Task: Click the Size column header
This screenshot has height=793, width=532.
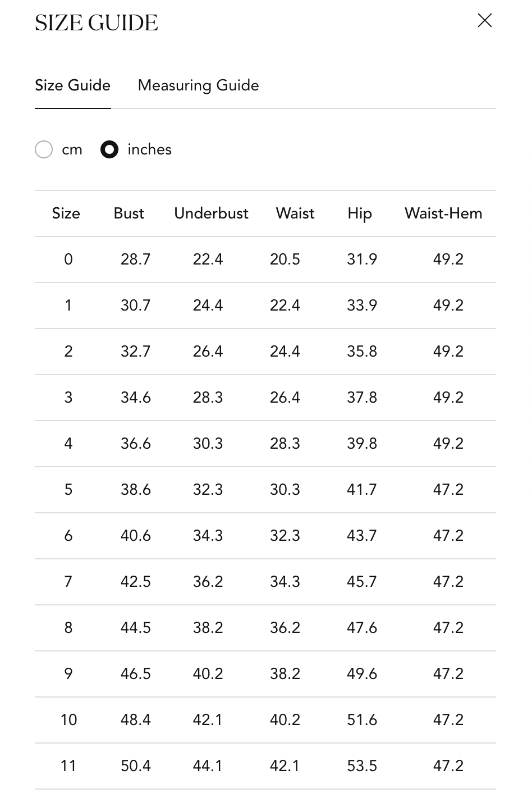Action: click(x=66, y=213)
